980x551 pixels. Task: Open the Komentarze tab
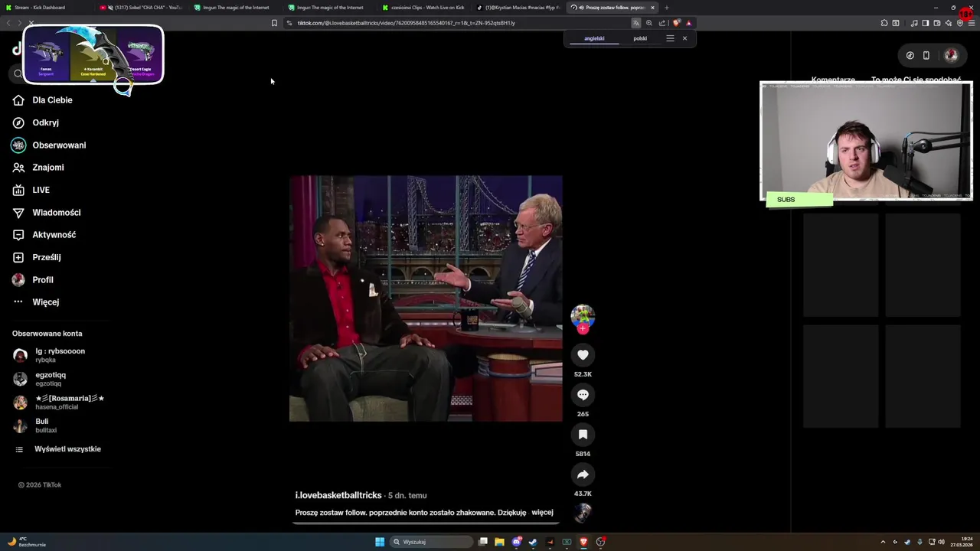coord(833,80)
